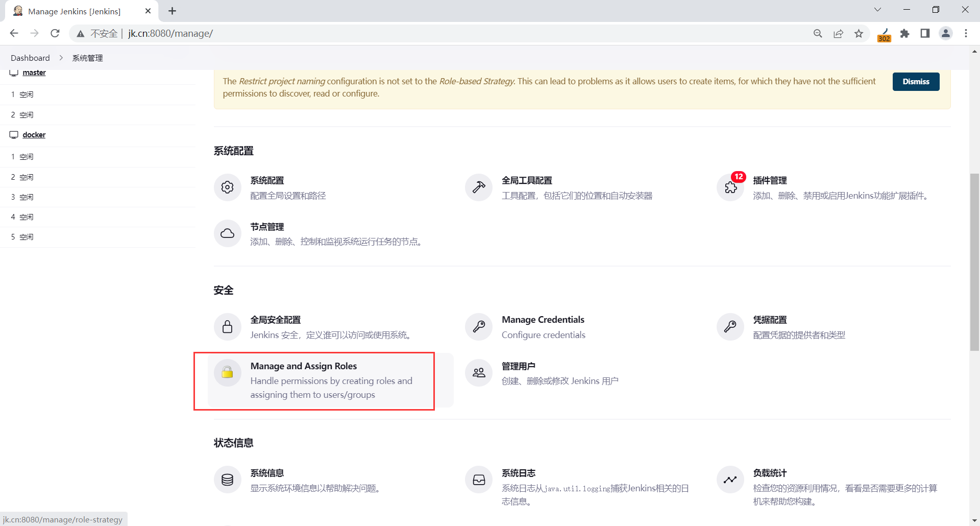980x526 pixels.
Task: Click the not-secure warning icon
Action: point(81,34)
